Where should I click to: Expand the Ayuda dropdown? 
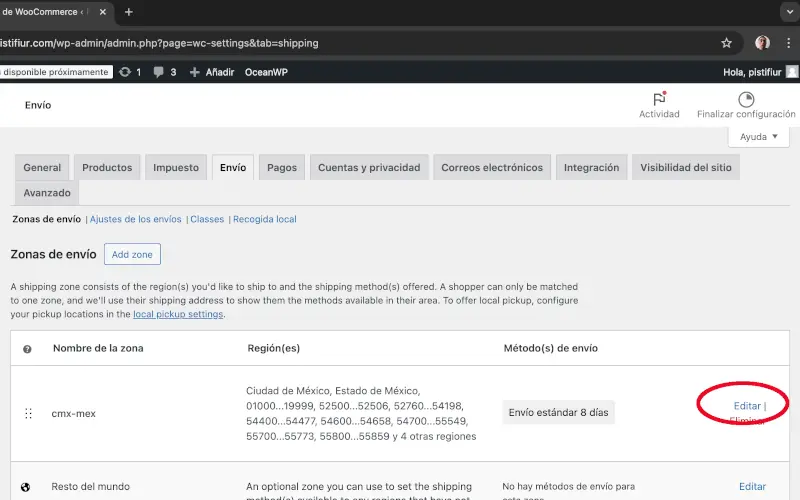(759, 137)
